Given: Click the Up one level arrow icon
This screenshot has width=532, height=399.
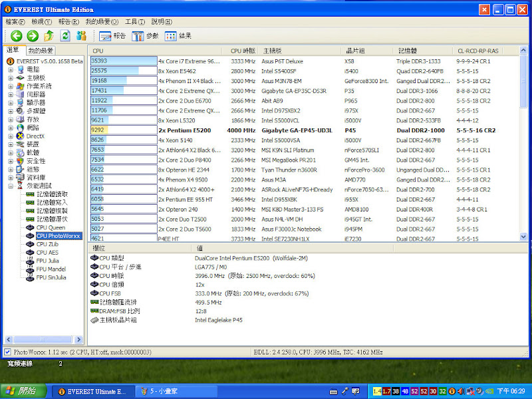Looking at the screenshot, I should [x=49, y=36].
